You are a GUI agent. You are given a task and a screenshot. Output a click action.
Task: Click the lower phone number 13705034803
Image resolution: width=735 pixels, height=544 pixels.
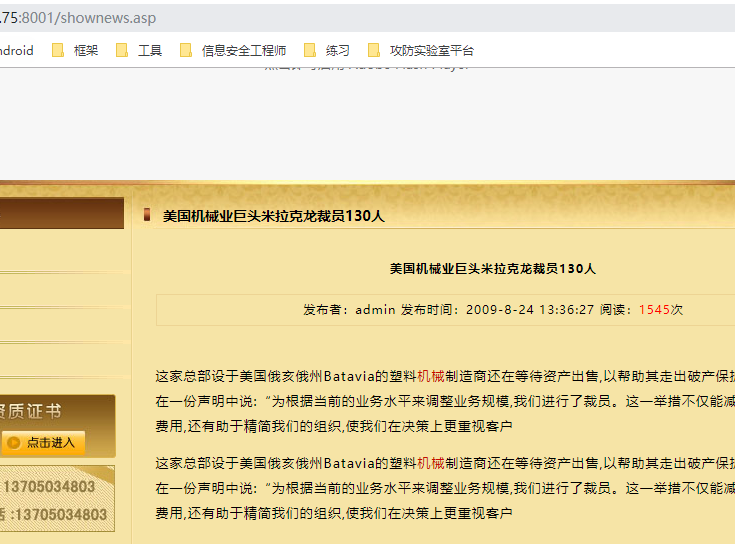point(61,514)
